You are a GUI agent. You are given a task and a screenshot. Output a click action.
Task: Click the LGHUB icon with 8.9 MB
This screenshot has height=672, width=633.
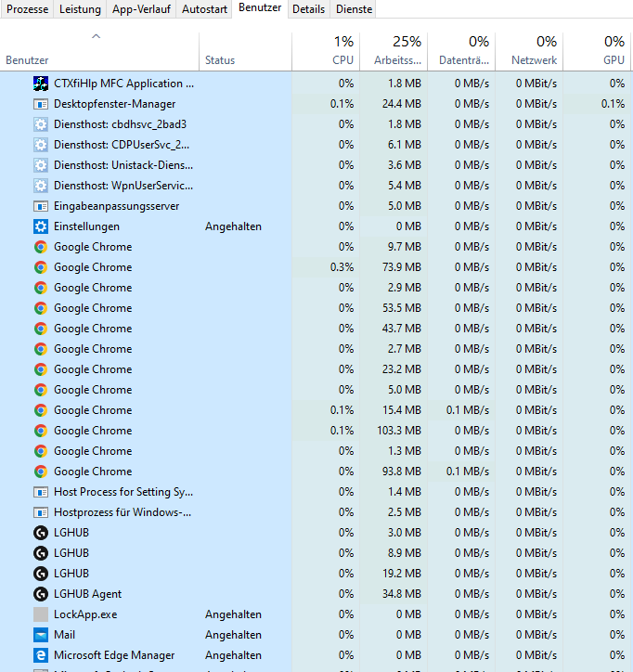(x=41, y=553)
